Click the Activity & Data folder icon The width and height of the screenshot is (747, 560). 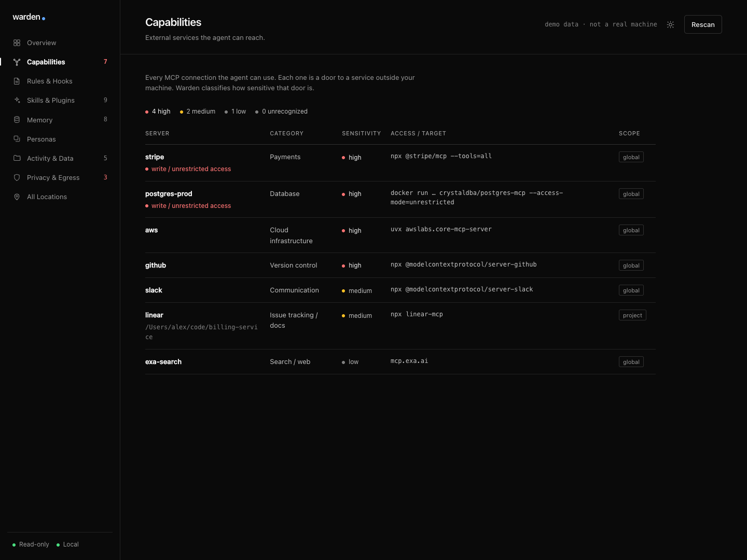[x=17, y=158]
